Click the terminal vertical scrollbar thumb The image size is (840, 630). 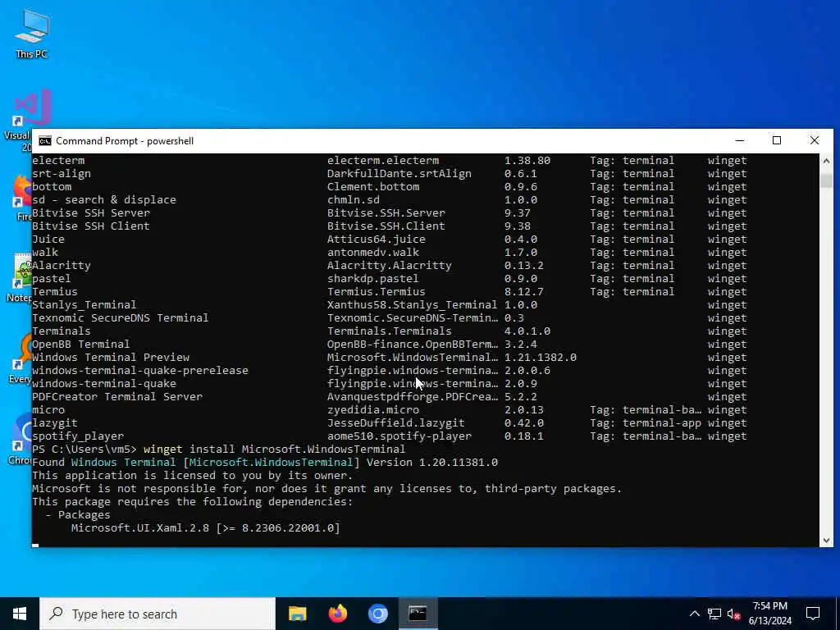click(826, 180)
